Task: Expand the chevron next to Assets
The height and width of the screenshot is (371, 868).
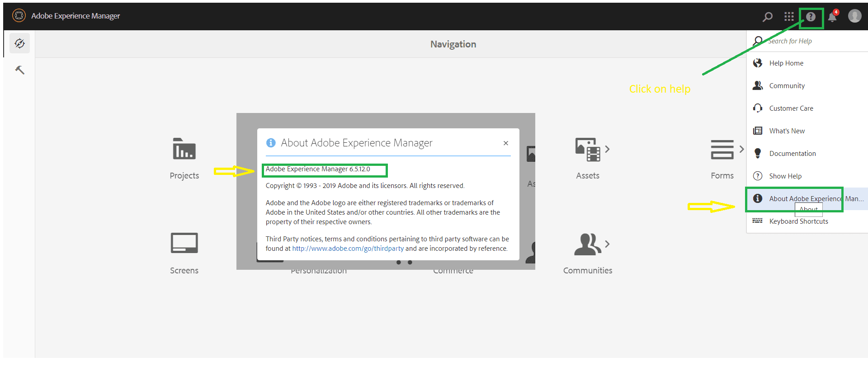Action: pos(607,149)
